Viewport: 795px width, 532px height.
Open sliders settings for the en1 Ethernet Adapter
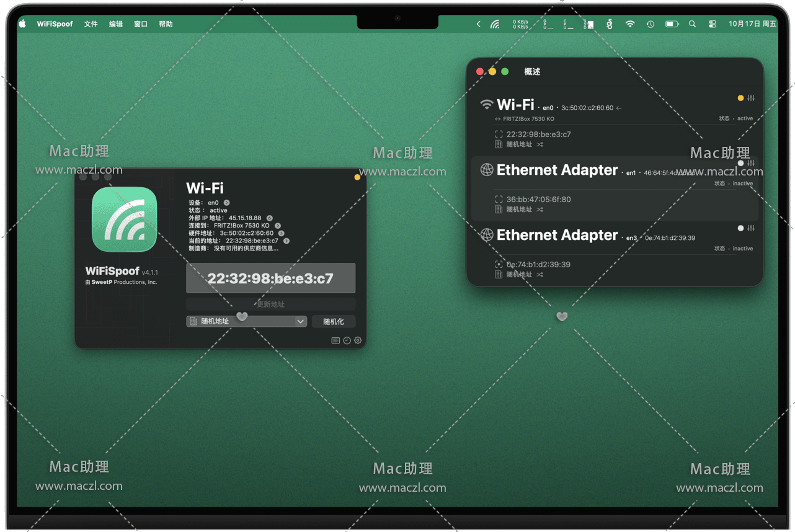[x=751, y=163]
